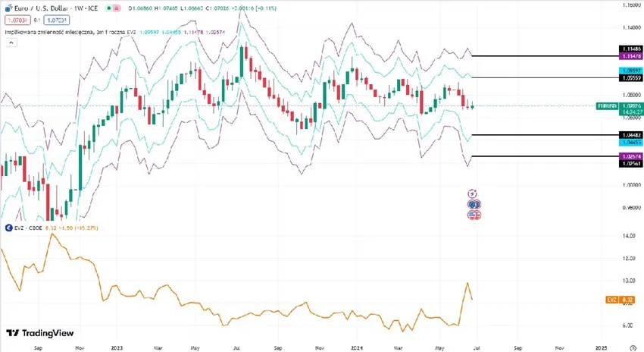Click the black 1.04482 price label
Image resolution: width=644 pixels, height=352 pixels.
coord(631,135)
